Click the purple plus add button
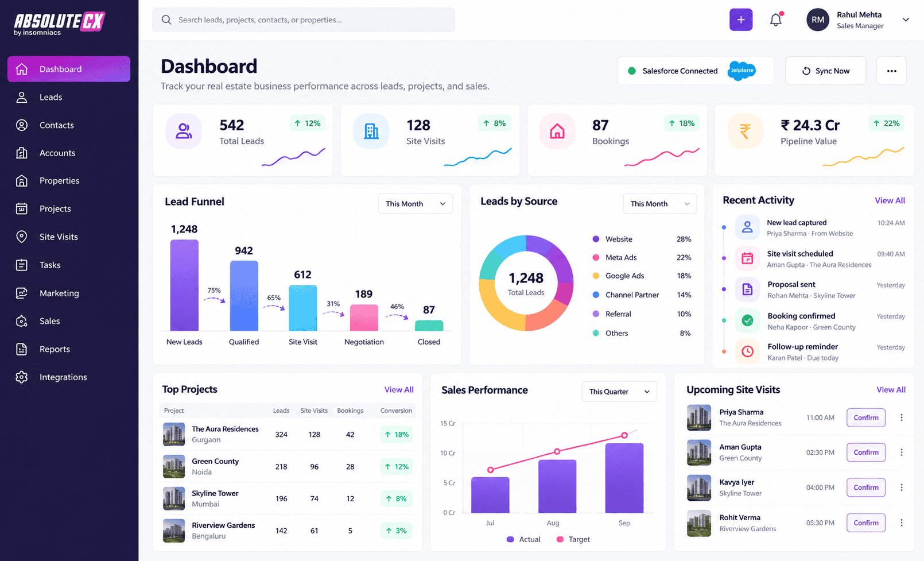 coord(741,20)
